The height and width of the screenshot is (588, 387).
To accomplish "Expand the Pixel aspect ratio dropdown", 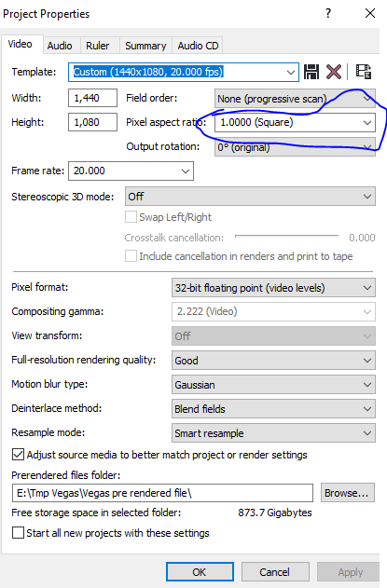I will tap(295, 123).
